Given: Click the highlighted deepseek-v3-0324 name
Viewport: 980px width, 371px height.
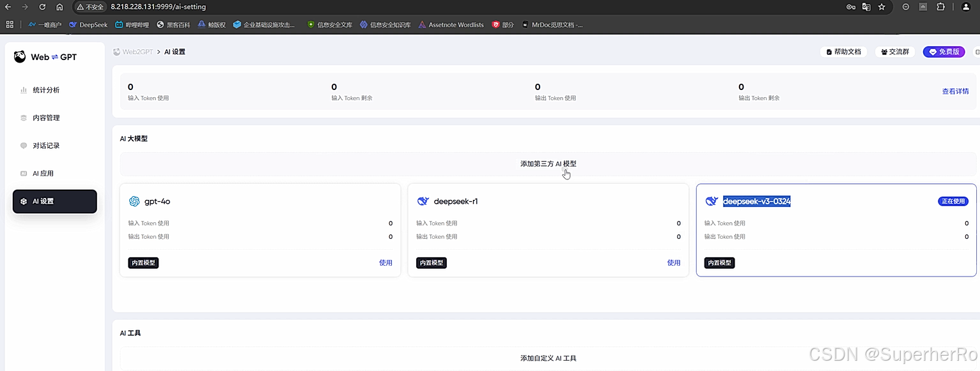Looking at the screenshot, I should pos(757,201).
